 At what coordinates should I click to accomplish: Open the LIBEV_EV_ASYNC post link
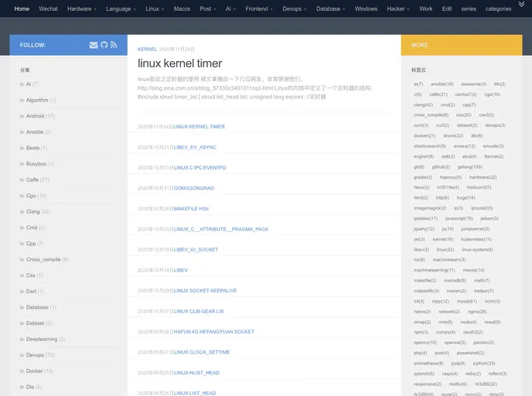[x=195, y=147]
